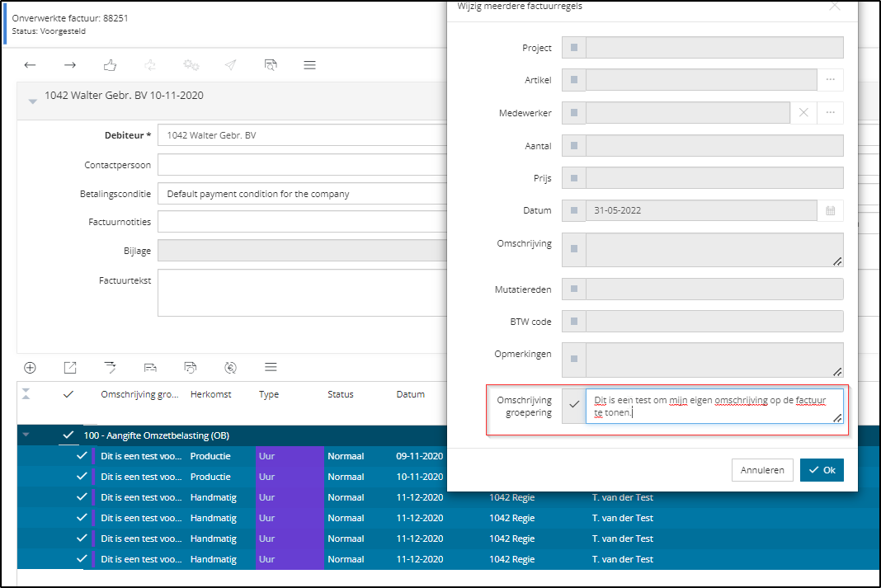Image resolution: width=881 pixels, height=588 pixels.
Task: Enable the Mutatiereden field checkbox
Action: coord(573,289)
